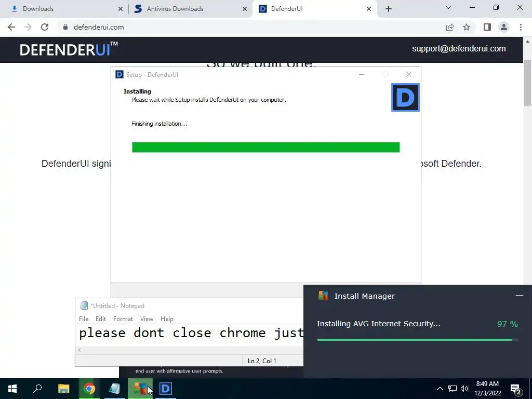Viewport: 532px width, 399px height.
Task: Open Notepad File menu
Action: point(84,319)
